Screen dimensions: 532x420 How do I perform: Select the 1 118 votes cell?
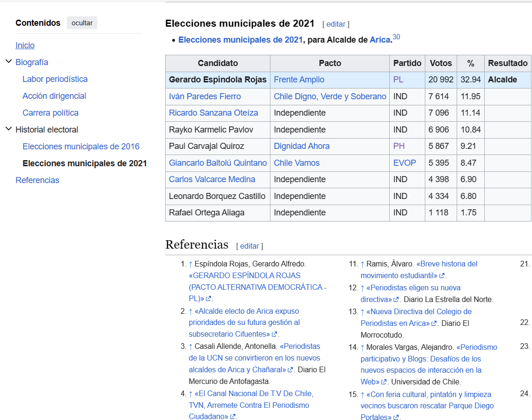point(441,213)
